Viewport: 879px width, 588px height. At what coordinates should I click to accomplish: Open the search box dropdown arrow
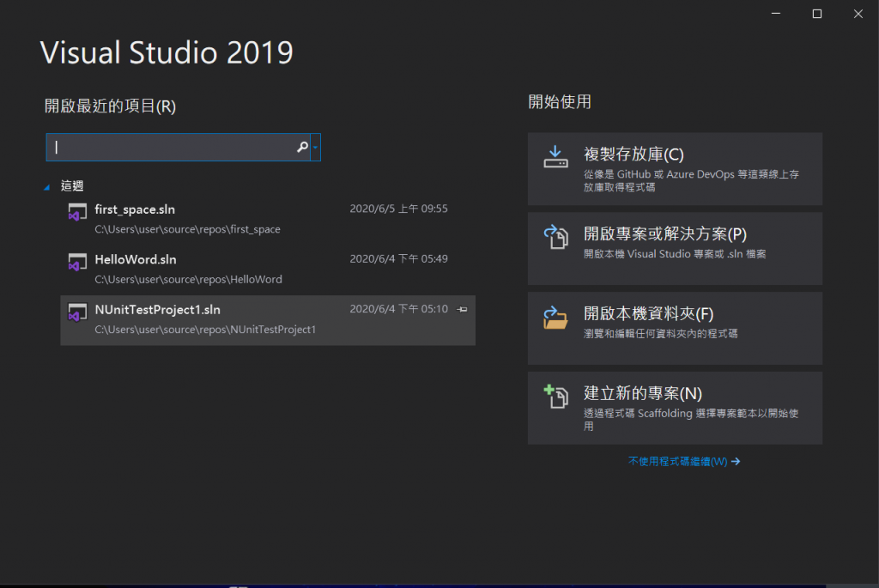(x=316, y=148)
